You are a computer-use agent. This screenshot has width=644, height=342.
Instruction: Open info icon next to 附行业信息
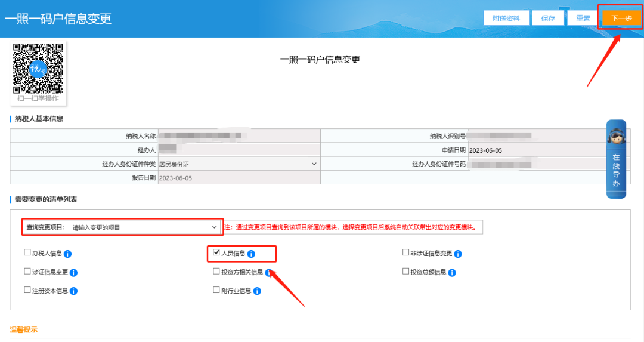[x=257, y=291]
